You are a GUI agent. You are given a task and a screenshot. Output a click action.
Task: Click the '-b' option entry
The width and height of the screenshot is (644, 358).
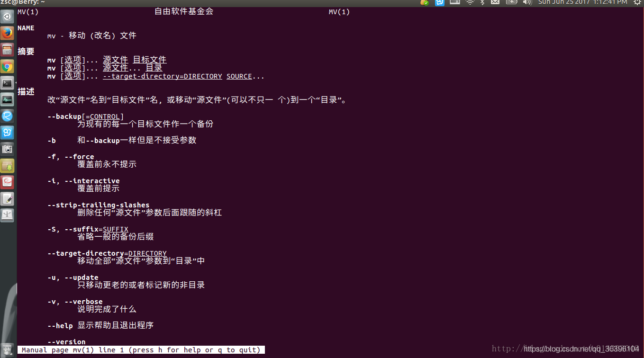[x=52, y=140]
